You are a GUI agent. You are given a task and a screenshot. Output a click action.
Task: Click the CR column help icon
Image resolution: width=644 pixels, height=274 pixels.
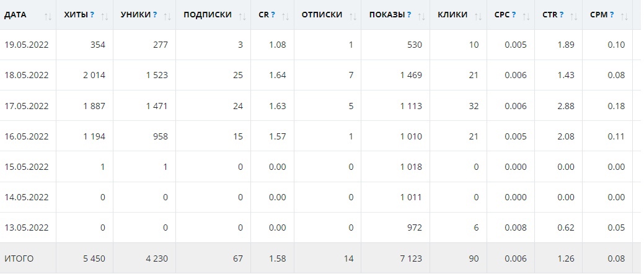coord(273,15)
